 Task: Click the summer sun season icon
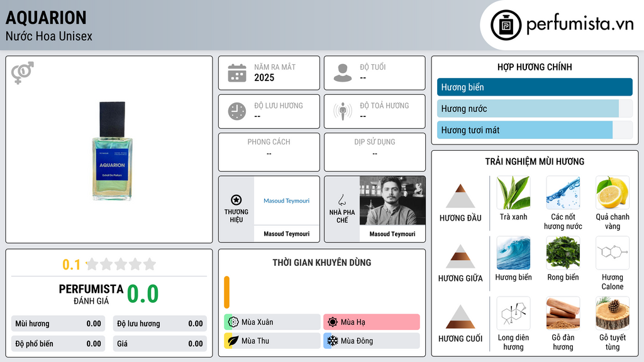click(333, 322)
